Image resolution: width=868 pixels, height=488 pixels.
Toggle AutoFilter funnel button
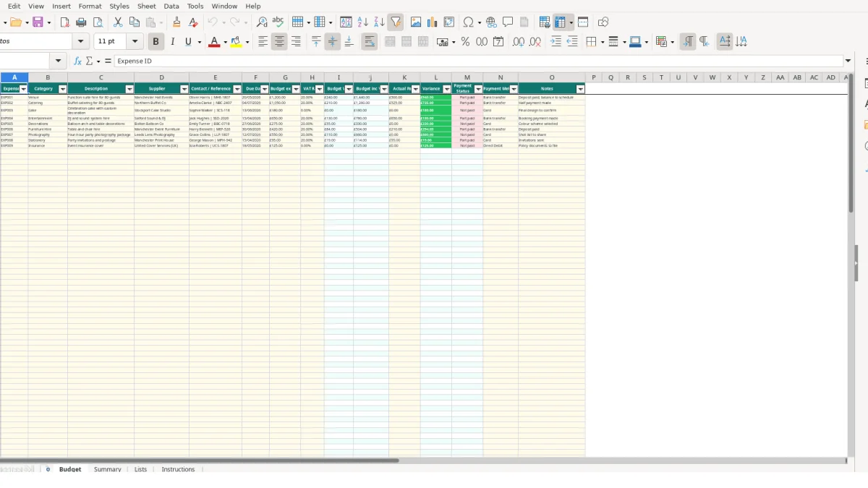(x=396, y=22)
